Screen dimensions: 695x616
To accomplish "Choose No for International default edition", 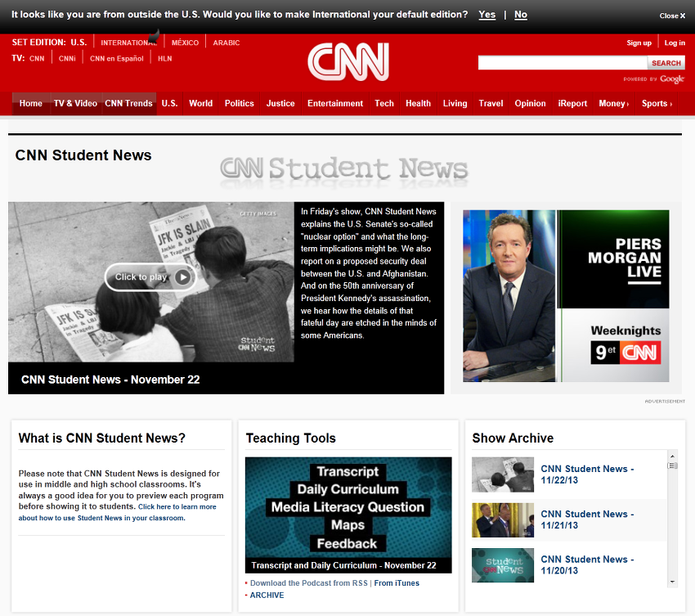I will click(520, 15).
